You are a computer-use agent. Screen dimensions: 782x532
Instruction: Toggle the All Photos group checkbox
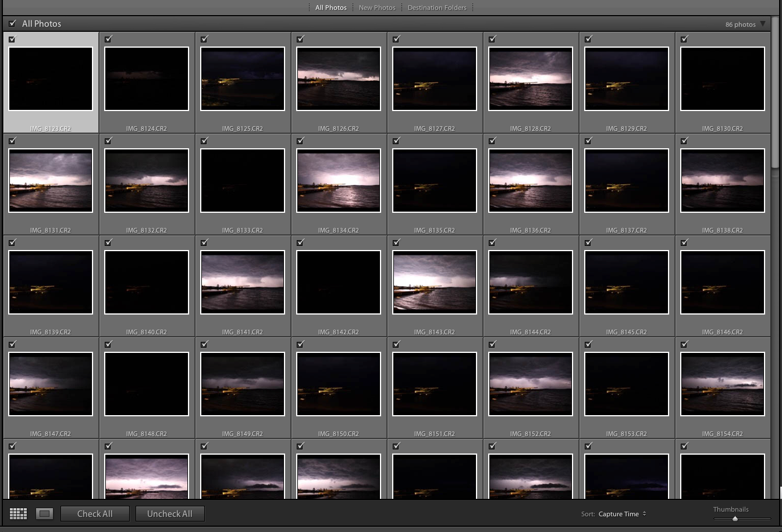click(x=12, y=24)
